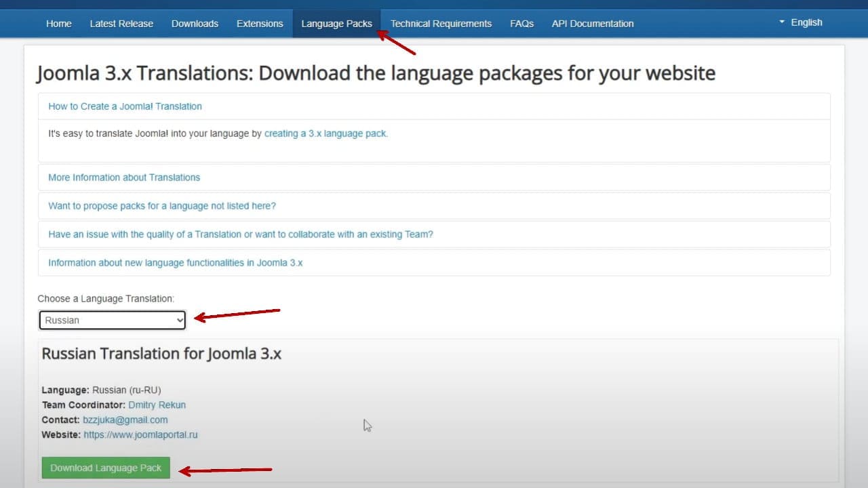The width and height of the screenshot is (868, 488).
Task: Select the Language Packs tab
Action: [x=337, y=23]
